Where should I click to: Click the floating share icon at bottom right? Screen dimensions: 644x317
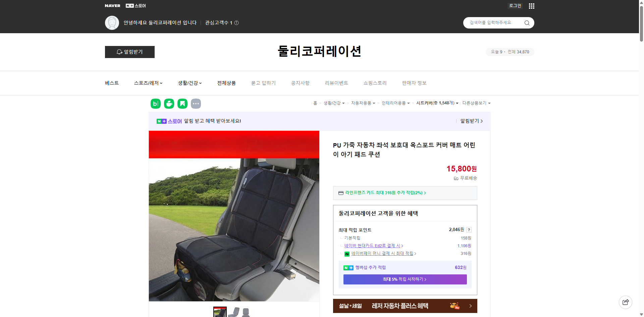[626, 302]
